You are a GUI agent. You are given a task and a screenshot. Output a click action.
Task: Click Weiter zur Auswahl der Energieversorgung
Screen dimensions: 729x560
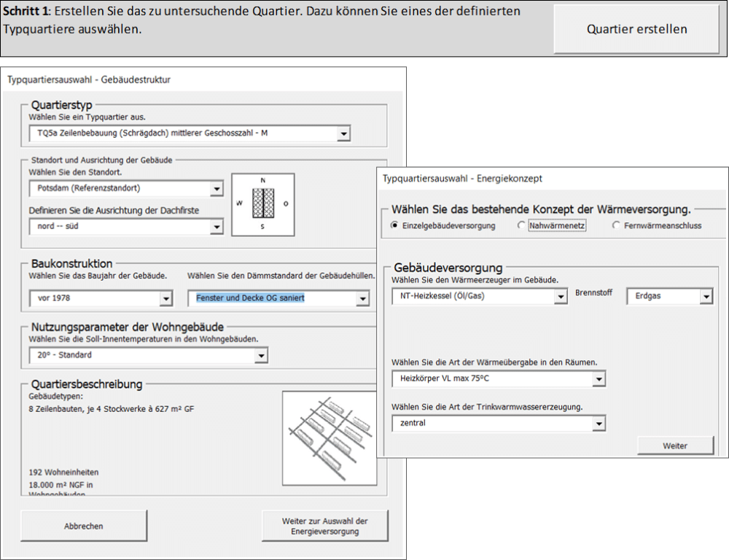[324, 526]
